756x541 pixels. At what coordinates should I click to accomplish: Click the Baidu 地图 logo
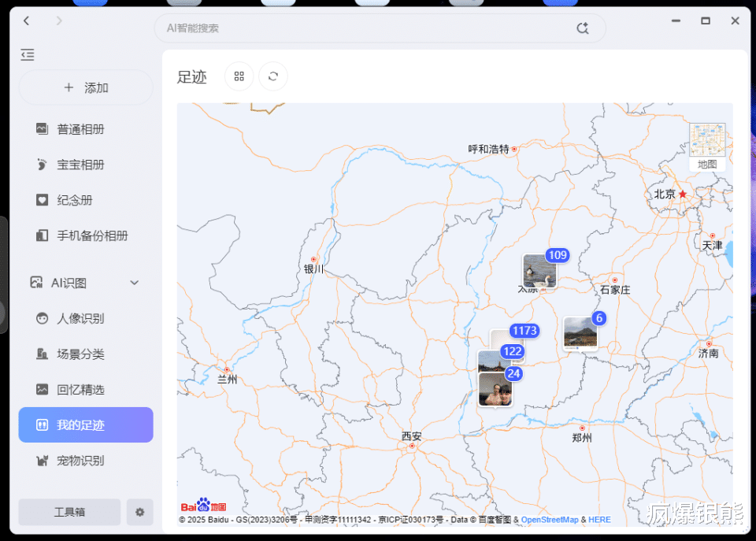(203, 505)
